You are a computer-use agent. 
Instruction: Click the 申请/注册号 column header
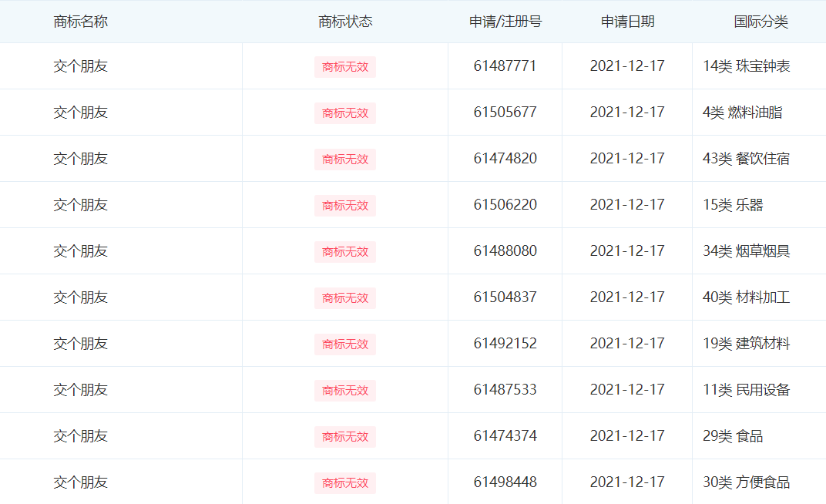(505, 22)
